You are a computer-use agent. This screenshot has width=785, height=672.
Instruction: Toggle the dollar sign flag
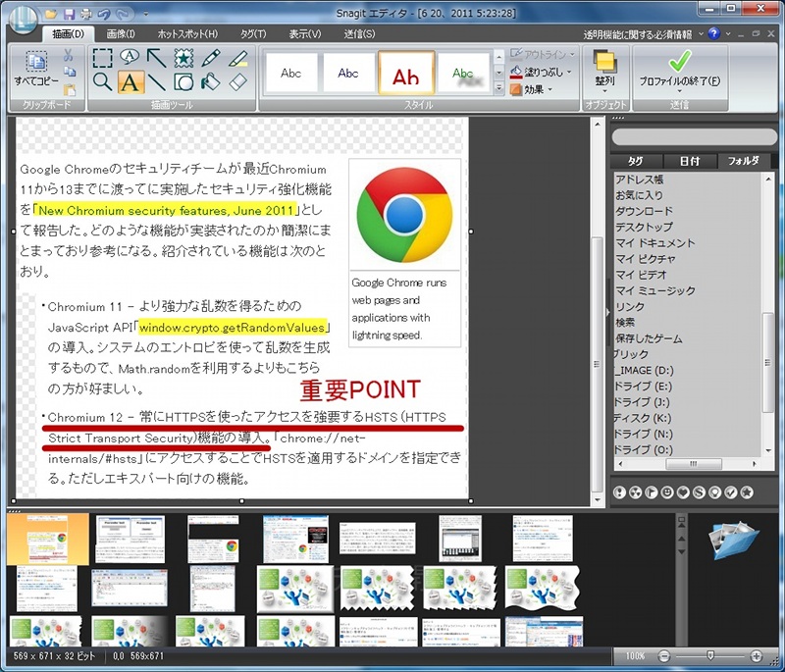point(700,492)
